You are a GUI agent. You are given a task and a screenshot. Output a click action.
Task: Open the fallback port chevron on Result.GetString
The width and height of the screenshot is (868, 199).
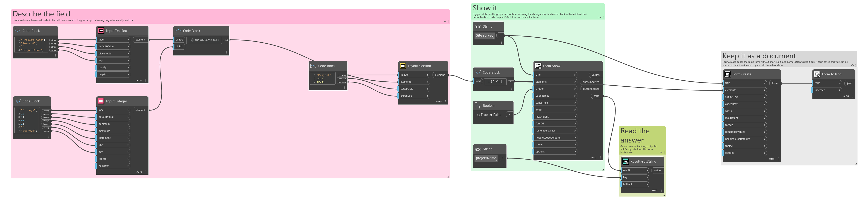(x=647, y=184)
